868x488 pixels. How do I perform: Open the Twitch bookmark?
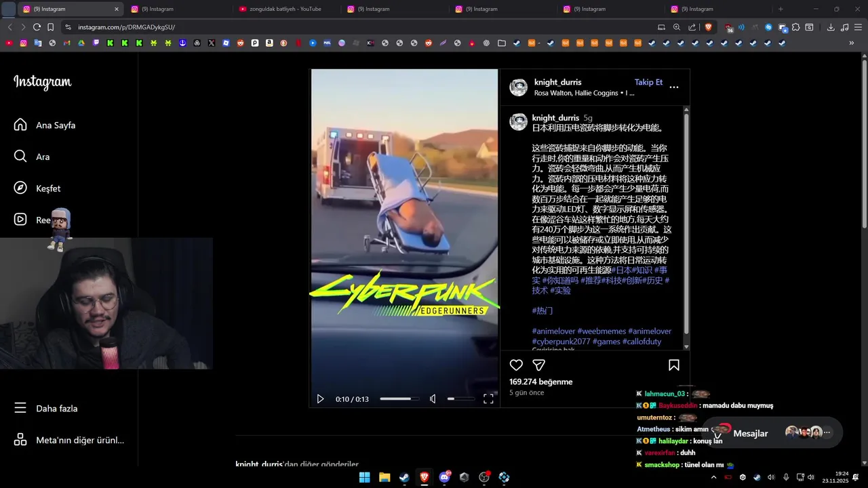point(96,43)
